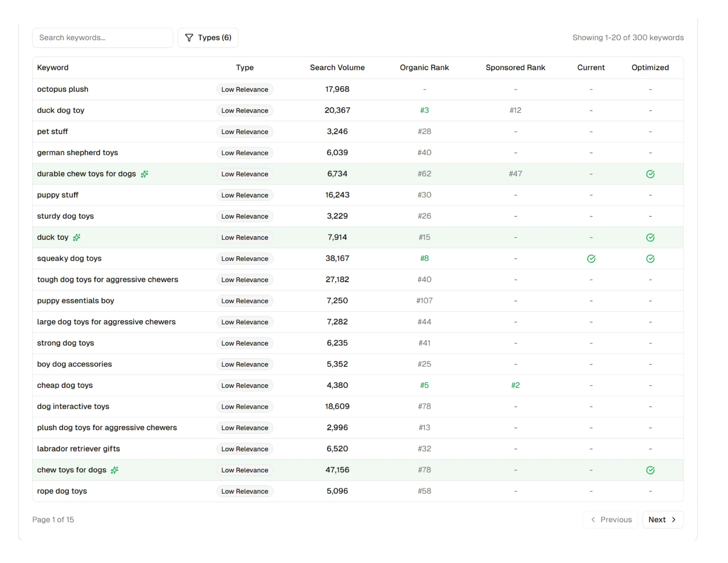Click organic rank #107 for puppy essentials boy

click(424, 301)
